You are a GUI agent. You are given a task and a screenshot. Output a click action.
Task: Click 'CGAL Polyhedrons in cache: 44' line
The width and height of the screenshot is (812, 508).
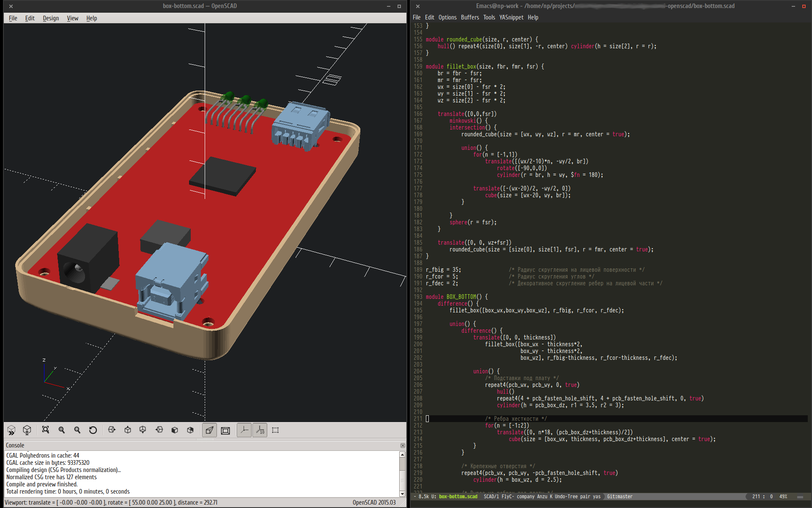[x=43, y=456]
